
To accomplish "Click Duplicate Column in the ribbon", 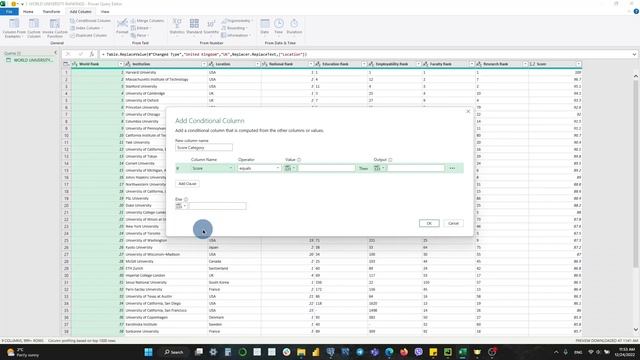I will (x=88, y=36).
